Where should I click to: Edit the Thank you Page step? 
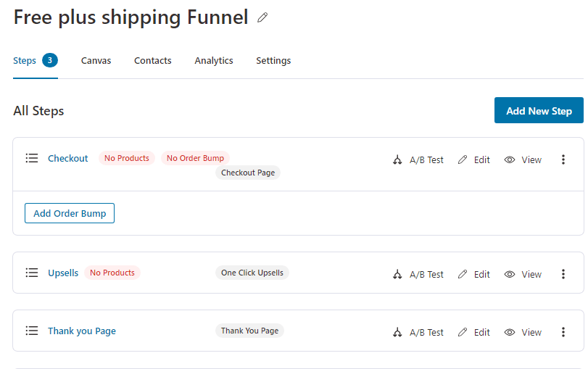(474, 332)
